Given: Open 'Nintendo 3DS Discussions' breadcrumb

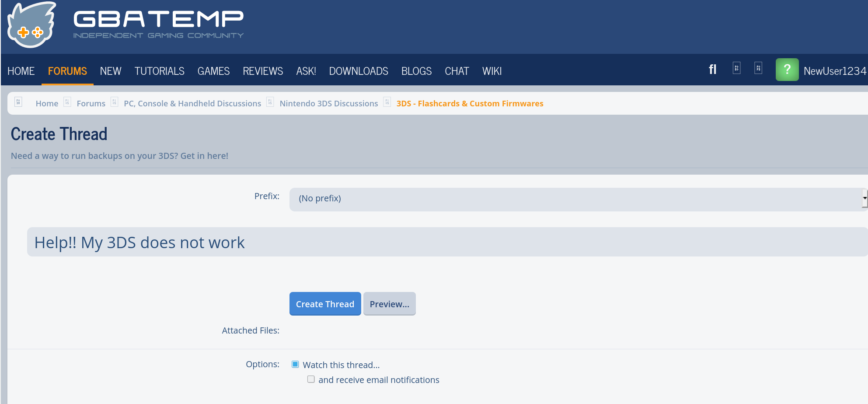Looking at the screenshot, I should pyautogui.click(x=329, y=103).
